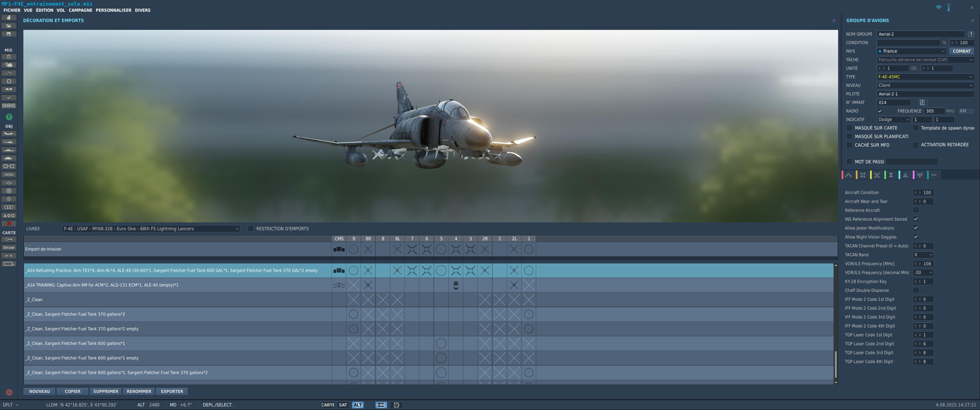980x410 pixels.
Task: Click the save mission floppy icon
Action: pyautogui.click(x=9, y=34)
